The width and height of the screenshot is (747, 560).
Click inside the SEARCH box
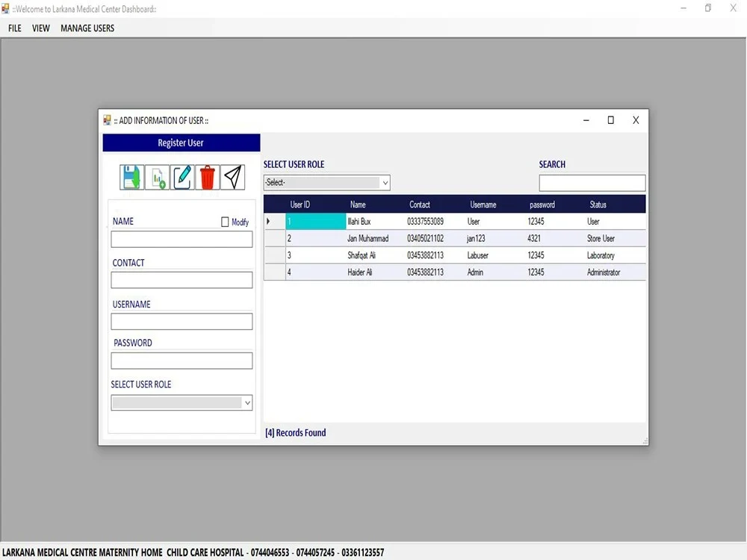point(592,182)
